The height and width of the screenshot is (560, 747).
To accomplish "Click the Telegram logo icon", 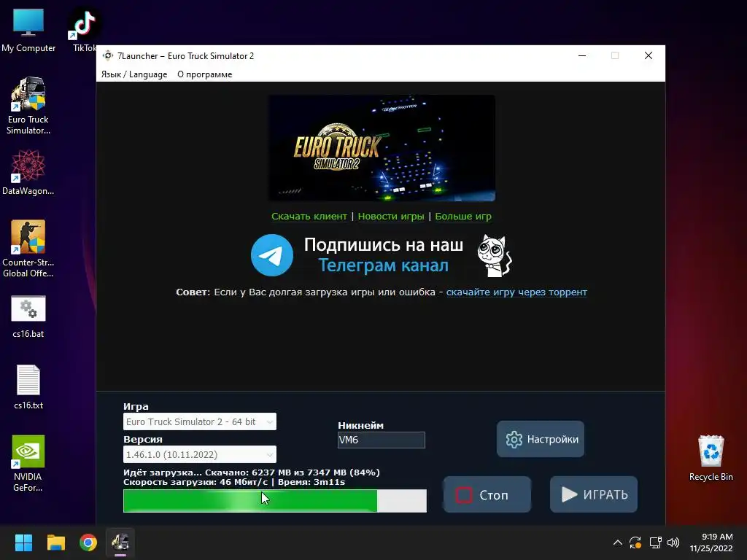I will (x=272, y=255).
